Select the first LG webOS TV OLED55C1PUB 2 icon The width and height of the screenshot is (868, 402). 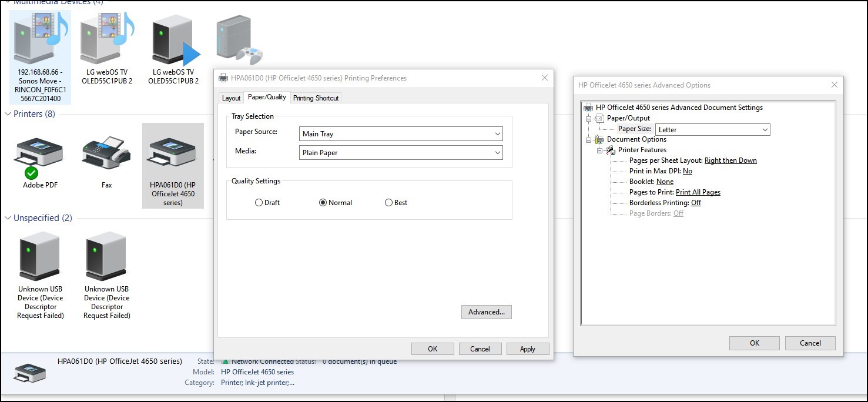pos(106,36)
